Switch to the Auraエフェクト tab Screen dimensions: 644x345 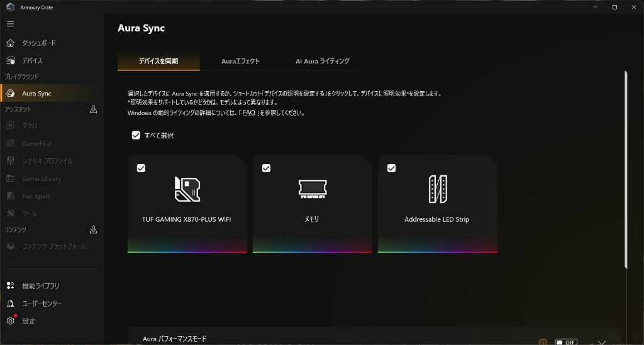pos(241,61)
